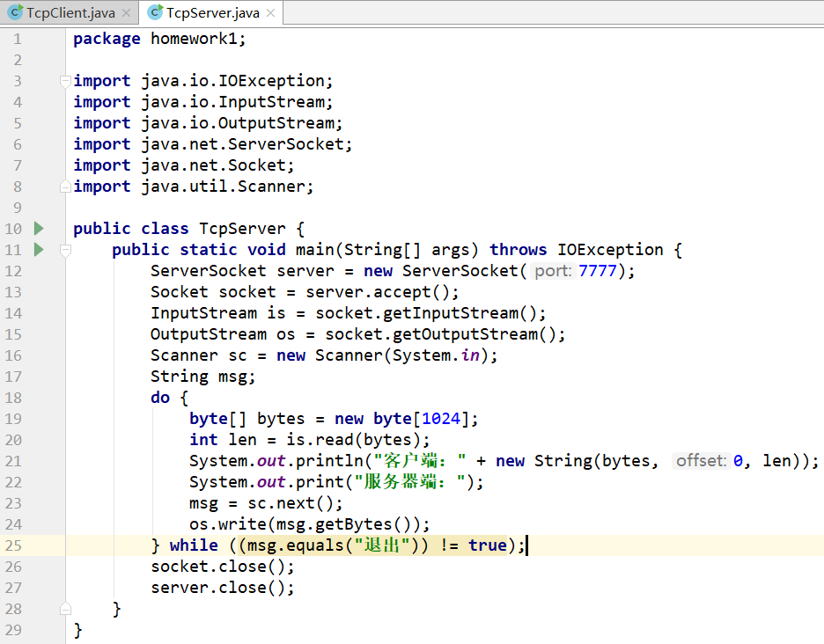This screenshot has width=824, height=644.
Task: Click 'InputStream' in the import on line 4
Action: 272,102
